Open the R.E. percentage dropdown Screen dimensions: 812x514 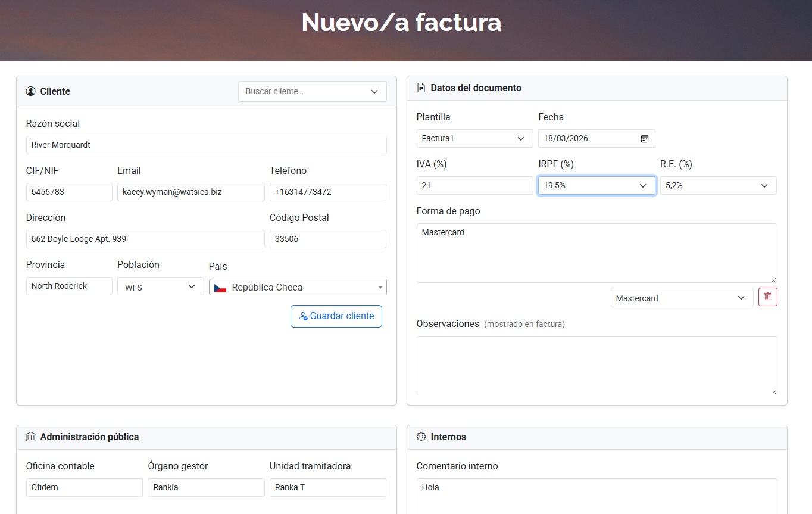[718, 185]
